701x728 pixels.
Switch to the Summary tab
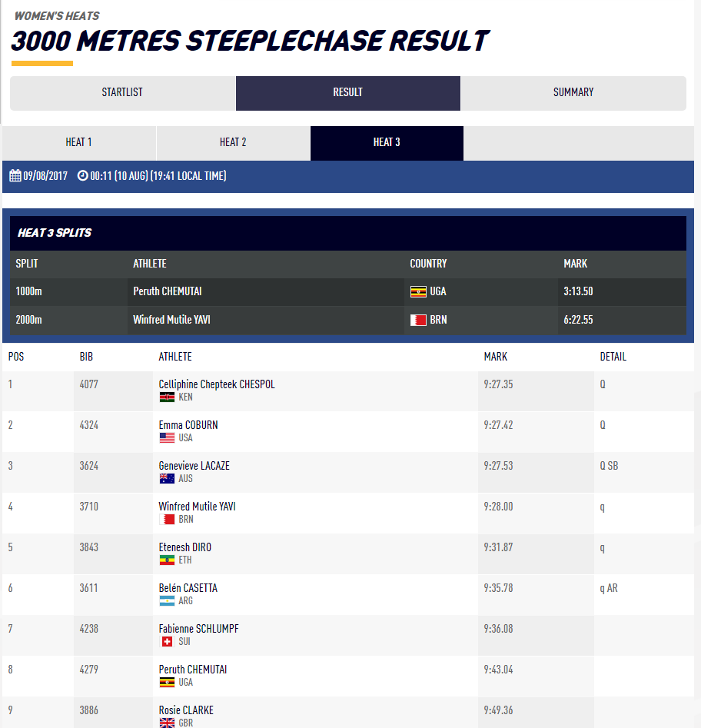tap(573, 92)
